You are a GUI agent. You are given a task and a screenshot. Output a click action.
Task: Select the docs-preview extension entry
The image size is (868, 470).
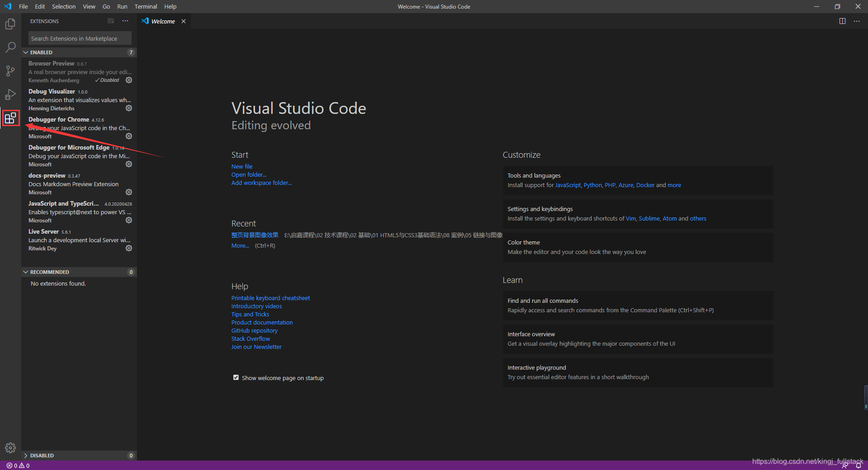pos(79,183)
